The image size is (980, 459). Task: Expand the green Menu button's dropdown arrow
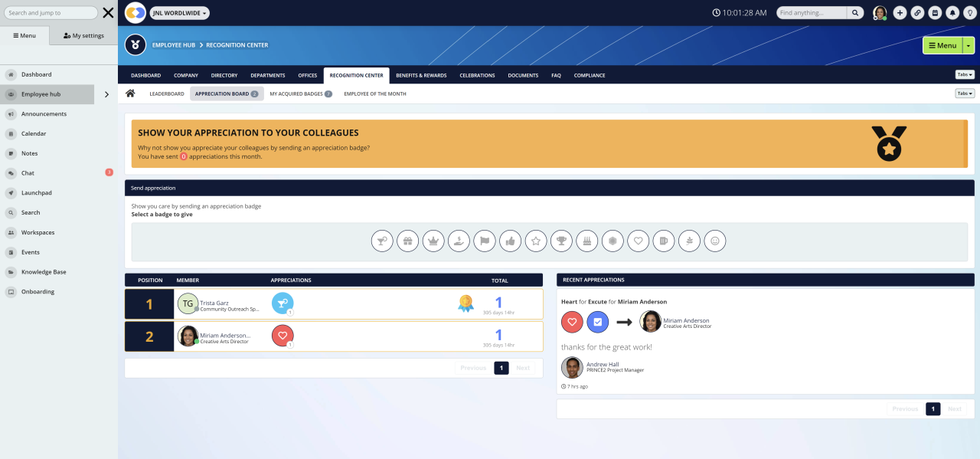point(968,45)
